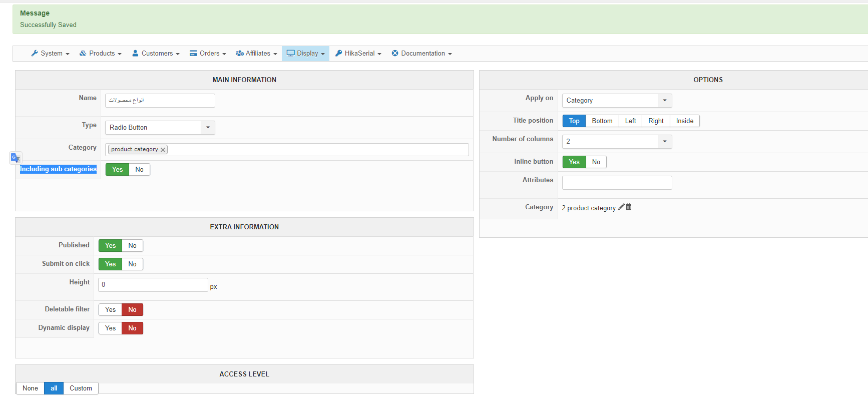
Task: Open the HikaSerial menu
Action: coord(358,53)
